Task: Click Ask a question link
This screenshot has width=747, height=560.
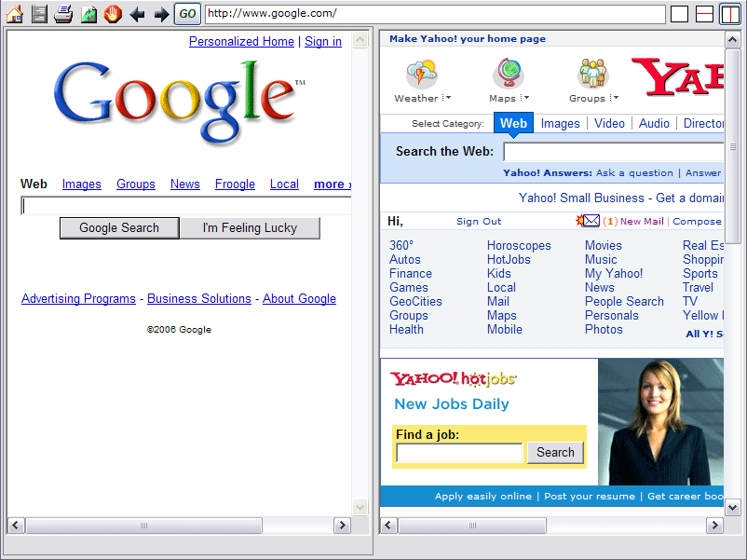Action: (634, 173)
